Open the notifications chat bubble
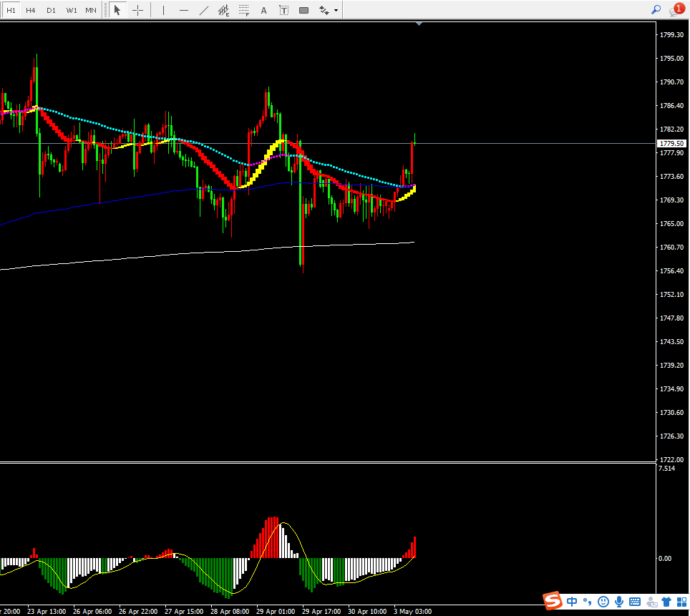Screen dimensions: 690x616 pyautogui.click(x=676, y=10)
